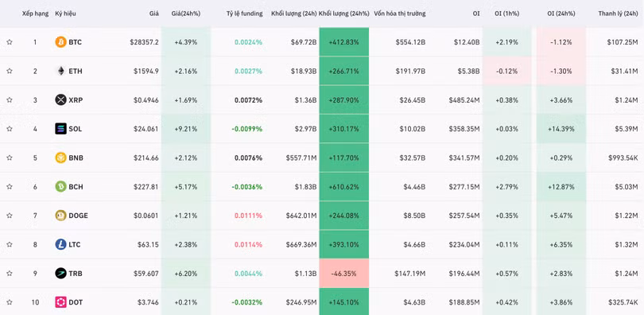This screenshot has width=644, height=315.
Task: Toggle the star next to XRP row
Action: 10,99
